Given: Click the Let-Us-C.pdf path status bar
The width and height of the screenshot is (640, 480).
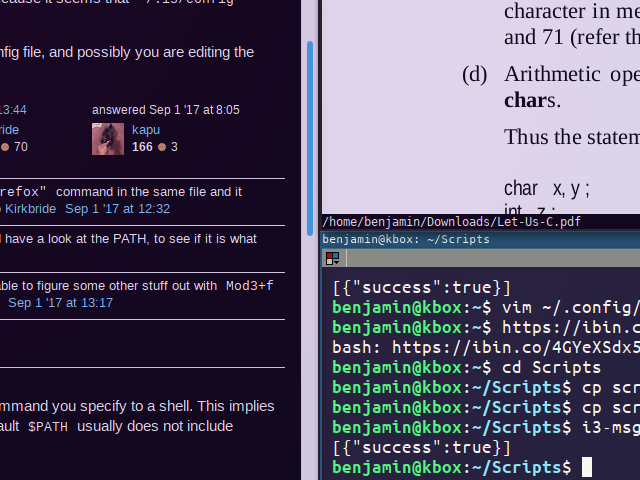Looking at the screenshot, I should tap(481, 222).
